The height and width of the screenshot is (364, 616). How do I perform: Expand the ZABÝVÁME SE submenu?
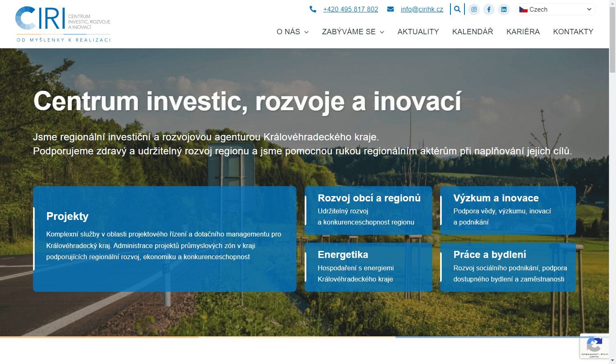pyautogui.click(x=353, y=32)
